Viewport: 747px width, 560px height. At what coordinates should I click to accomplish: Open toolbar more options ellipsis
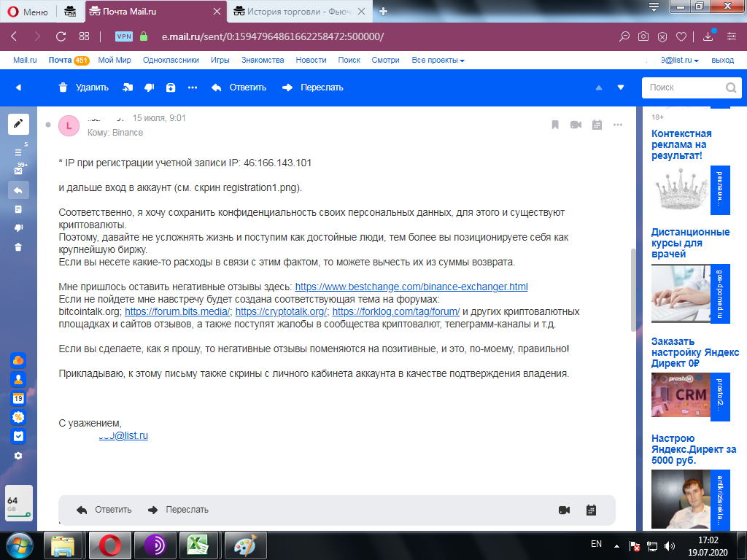coord(193,87)
